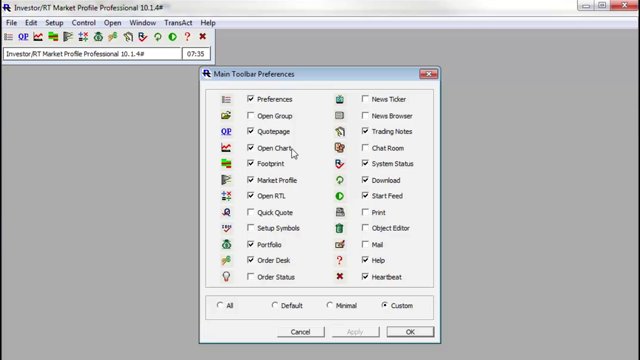The width and height of the screenshot is (640, 360).
Task: Click the Setup Symbols icon in the dialog
Action: tap(226, 228)
